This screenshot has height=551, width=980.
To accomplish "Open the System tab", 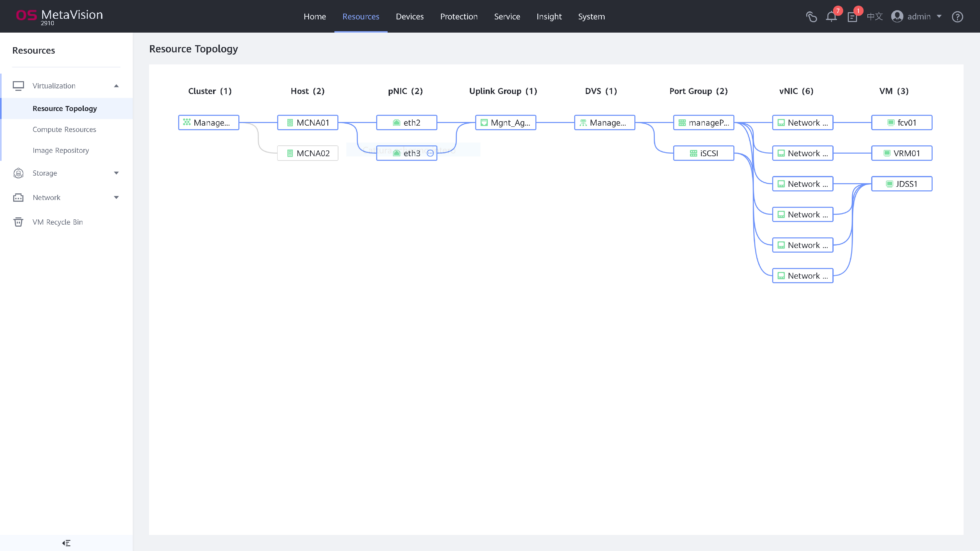I will click(x=591, y=17).
